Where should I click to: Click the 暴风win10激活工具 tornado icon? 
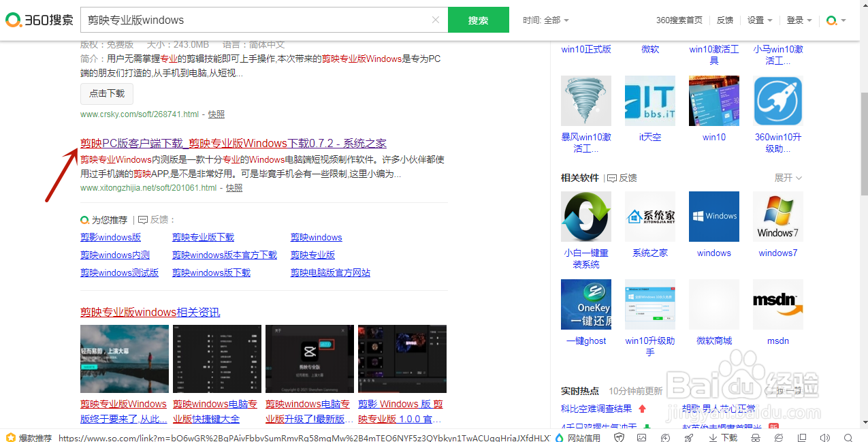click(x=586, y=101)
